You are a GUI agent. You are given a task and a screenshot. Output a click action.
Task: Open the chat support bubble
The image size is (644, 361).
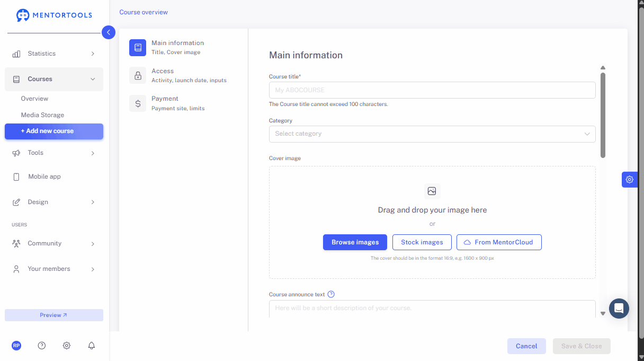click(619, 309)
